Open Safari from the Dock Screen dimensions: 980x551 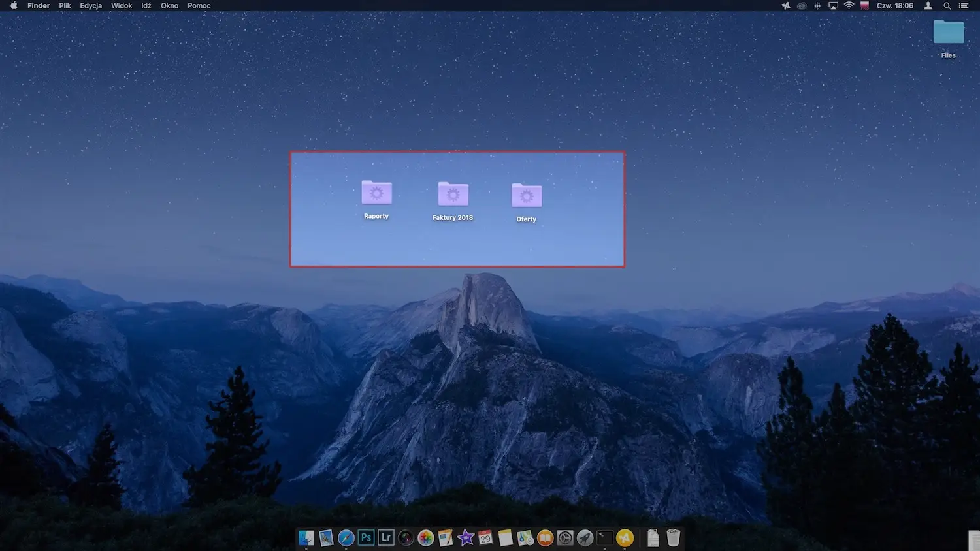pos(346,537)
